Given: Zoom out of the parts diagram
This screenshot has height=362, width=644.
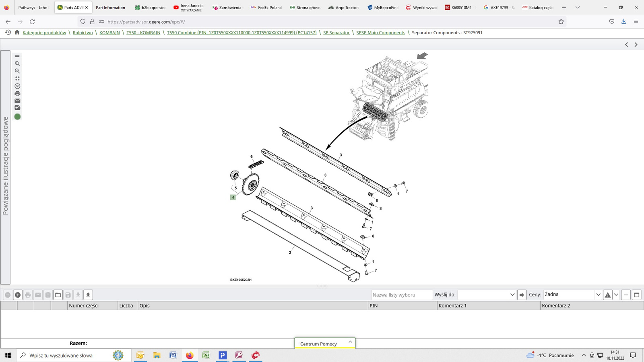Looking at the screenshot, I should (17, 71).
